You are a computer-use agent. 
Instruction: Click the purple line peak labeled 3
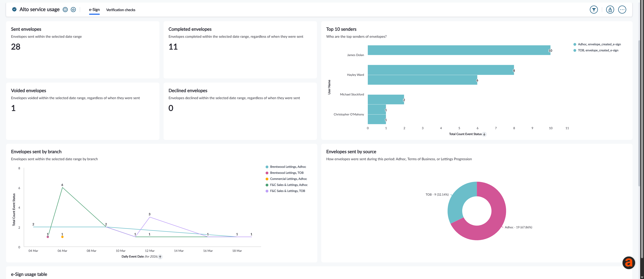149,217
